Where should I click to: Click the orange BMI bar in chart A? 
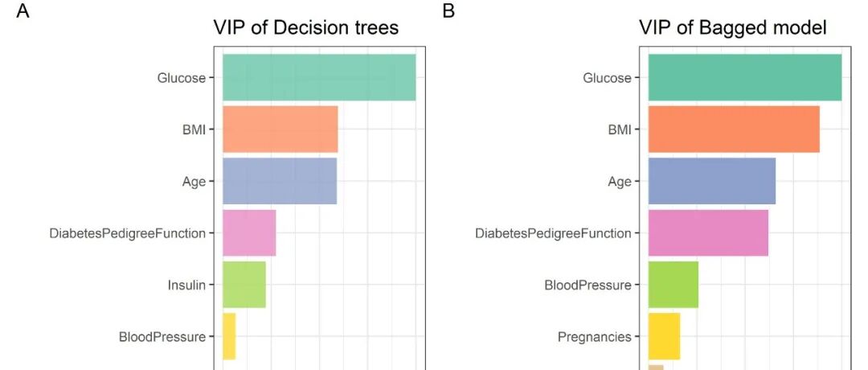pyautogui.click(x=280, y=129)
